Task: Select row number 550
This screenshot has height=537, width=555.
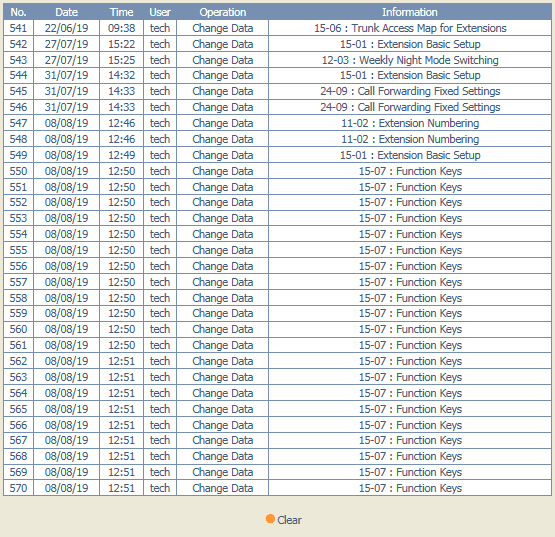Action: pos(18,171)
